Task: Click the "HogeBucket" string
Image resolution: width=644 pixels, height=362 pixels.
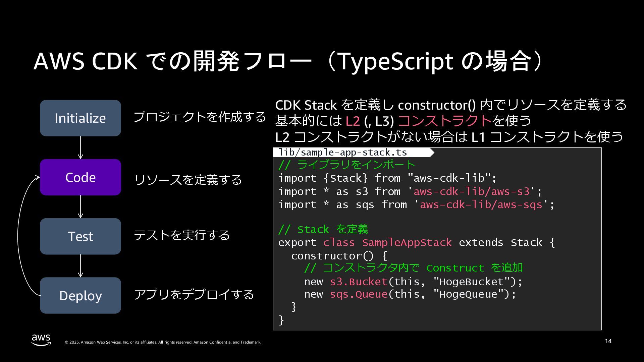Action: [471, 282]
